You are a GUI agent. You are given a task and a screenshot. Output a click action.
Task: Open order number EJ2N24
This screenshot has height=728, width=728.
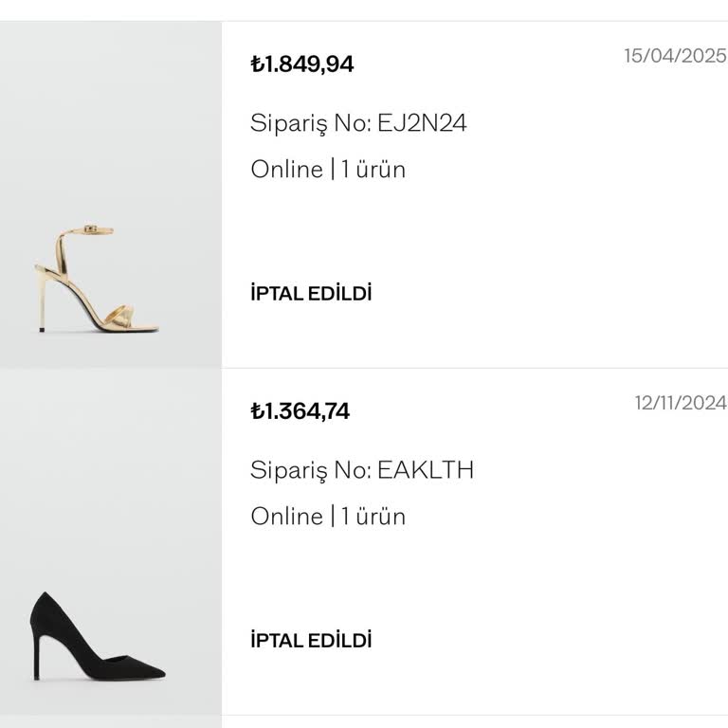click(422, 123)
